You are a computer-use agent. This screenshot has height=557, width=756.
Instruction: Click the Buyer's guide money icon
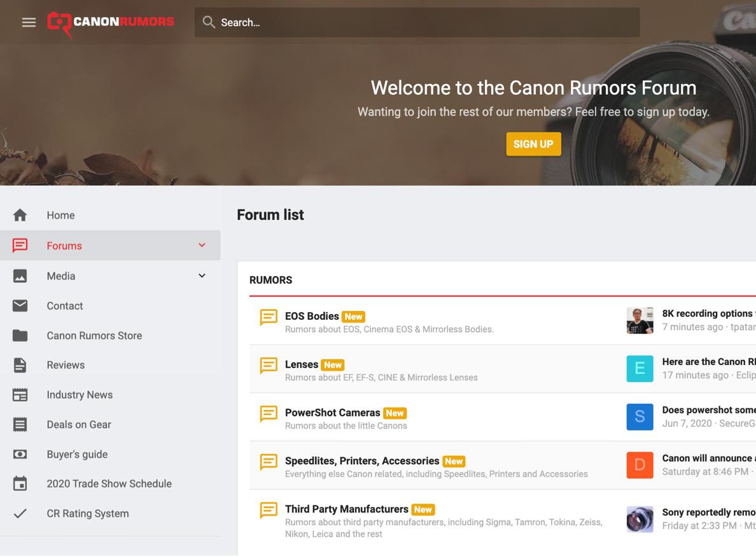(20, 455)
